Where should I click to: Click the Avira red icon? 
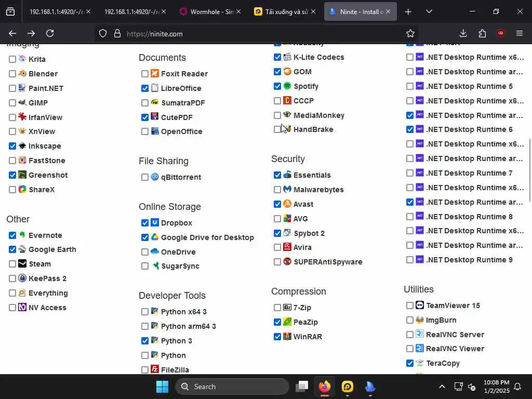coord(287,247)
